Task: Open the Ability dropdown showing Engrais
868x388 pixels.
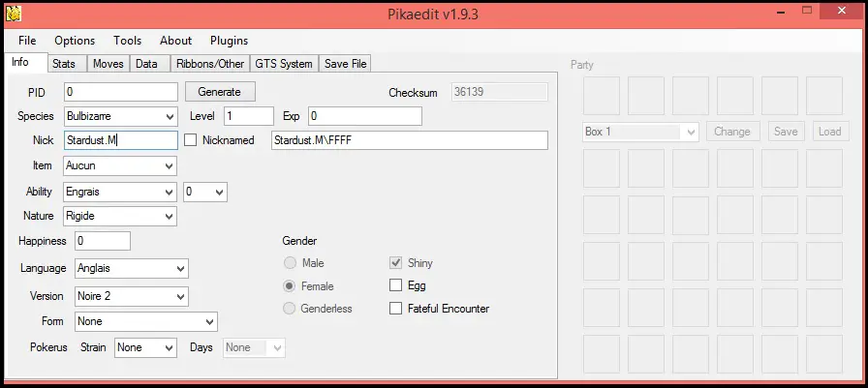Action: tap(120, 192)
